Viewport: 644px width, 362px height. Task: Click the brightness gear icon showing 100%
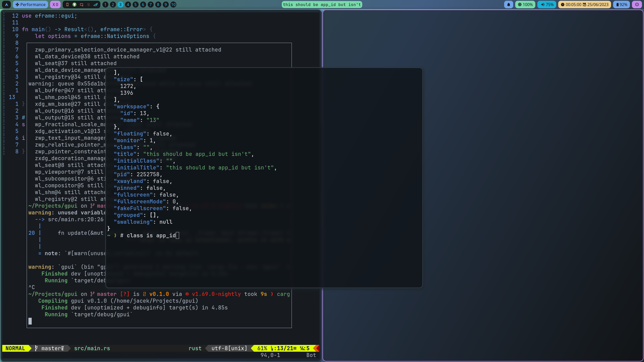525,4
